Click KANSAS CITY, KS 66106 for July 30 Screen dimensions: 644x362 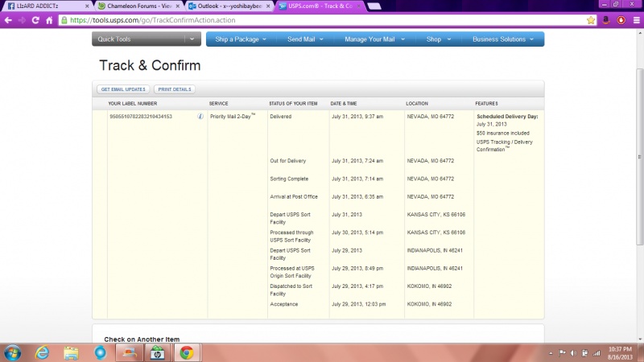click(x=436, y=232)
